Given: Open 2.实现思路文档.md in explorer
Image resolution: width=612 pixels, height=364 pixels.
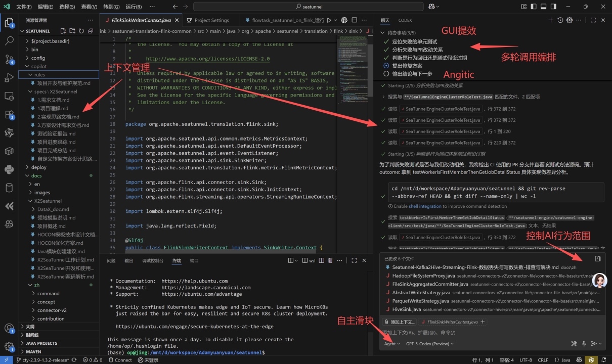Looking at the screenshot, I should coord(58,117).
